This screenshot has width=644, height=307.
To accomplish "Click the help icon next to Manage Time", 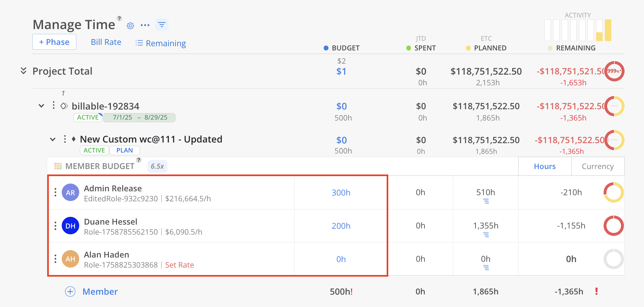I will 119,18.
